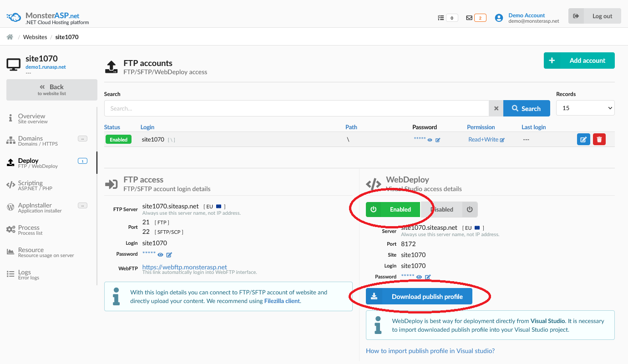Screen dimensions: 628x364
Task: Click the MonsterASP.net logo
Action: pyautogui.click(x=48, y=18)
